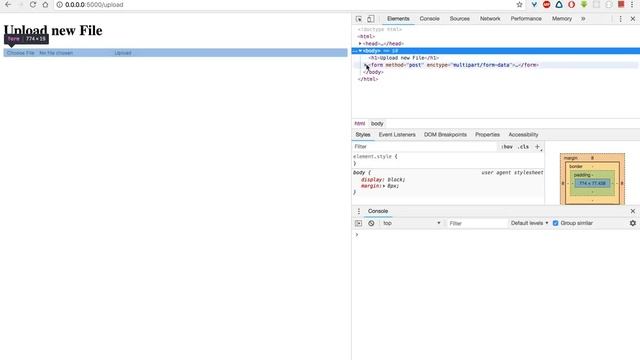Viewport: 640px width, 360px height.
Task: Click body breadcrumb item
Action: click(x=377, y=123)
